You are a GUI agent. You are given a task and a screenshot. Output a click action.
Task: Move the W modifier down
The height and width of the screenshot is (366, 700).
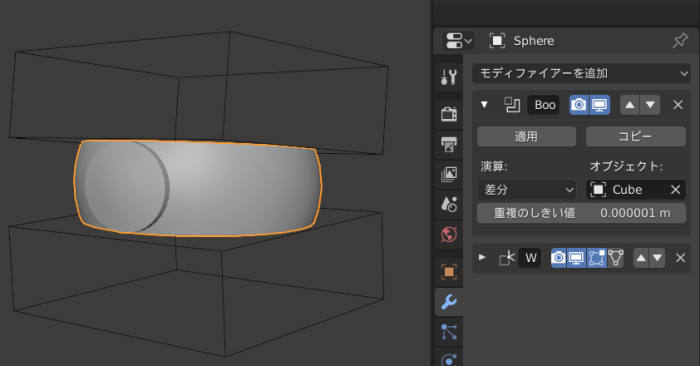[x=657, y=258]
